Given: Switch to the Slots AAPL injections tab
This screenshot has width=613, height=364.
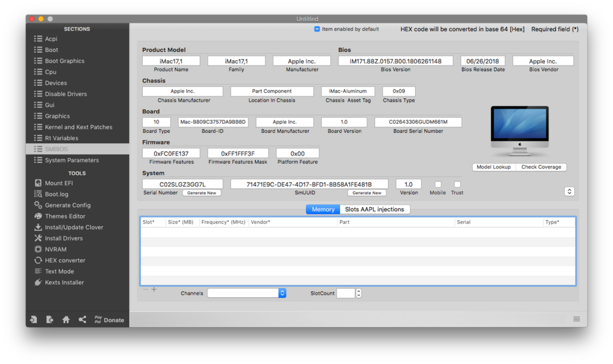Looking at the screenshot, I should click(374, 210).
